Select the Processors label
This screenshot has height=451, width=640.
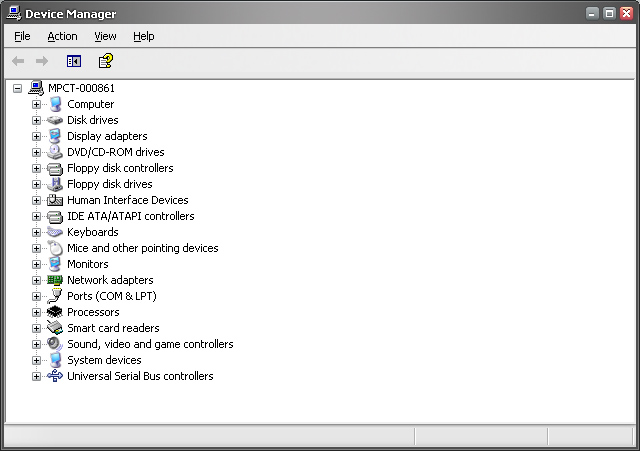click(93, 312)
